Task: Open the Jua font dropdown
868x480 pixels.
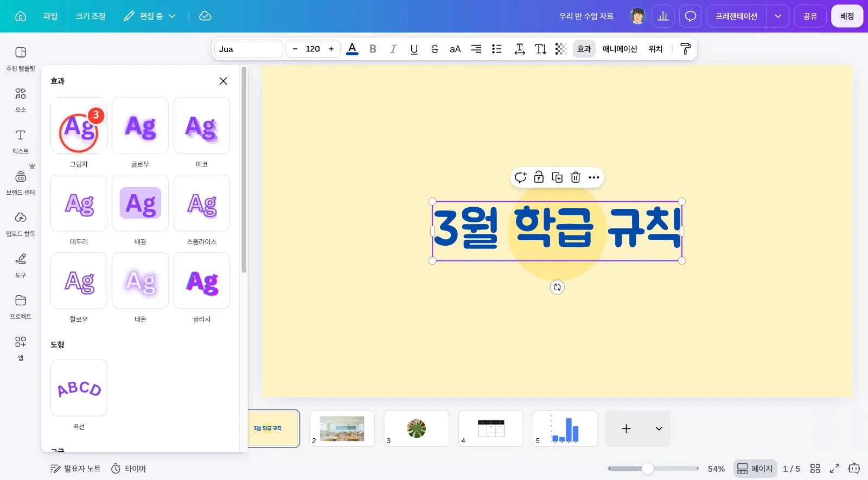Action: (x=248, y=49)
